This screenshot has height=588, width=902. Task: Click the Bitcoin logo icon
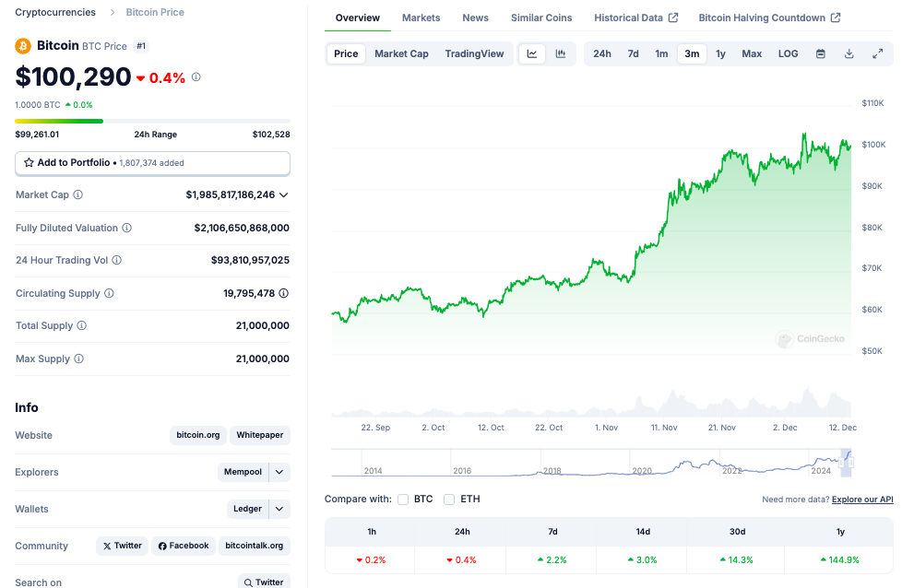point(23,46)
